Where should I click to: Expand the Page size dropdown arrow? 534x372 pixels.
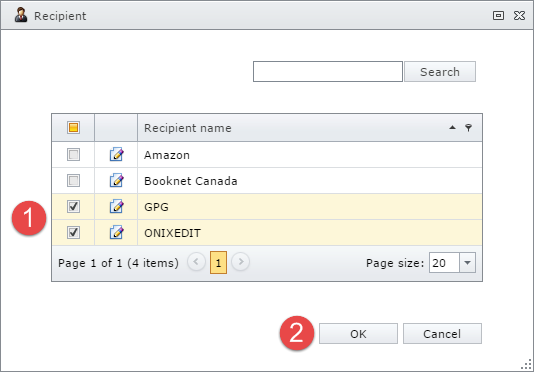click(468, 262)
